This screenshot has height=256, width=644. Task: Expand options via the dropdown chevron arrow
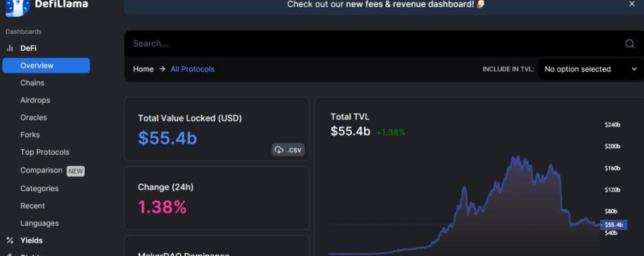[634, 69]
